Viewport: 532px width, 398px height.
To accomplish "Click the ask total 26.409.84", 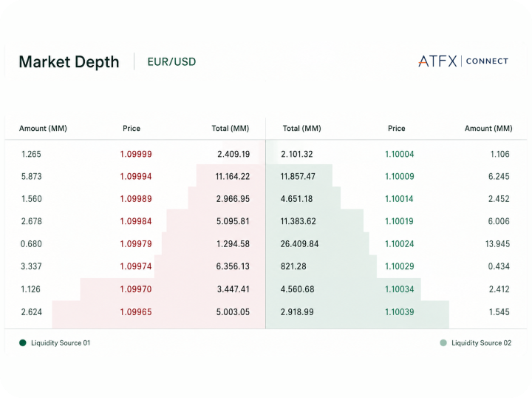I will [299, 244].
